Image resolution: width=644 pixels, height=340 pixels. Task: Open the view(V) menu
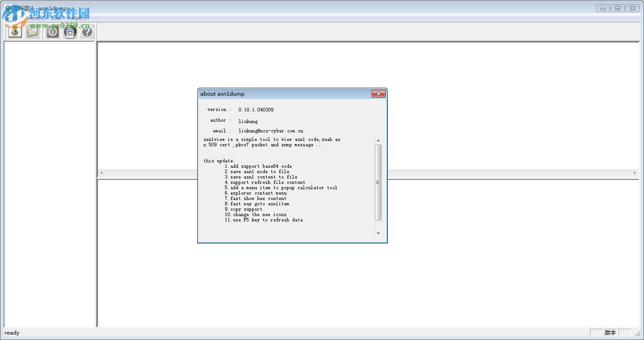pyautogui.click(x=36, y=18)
